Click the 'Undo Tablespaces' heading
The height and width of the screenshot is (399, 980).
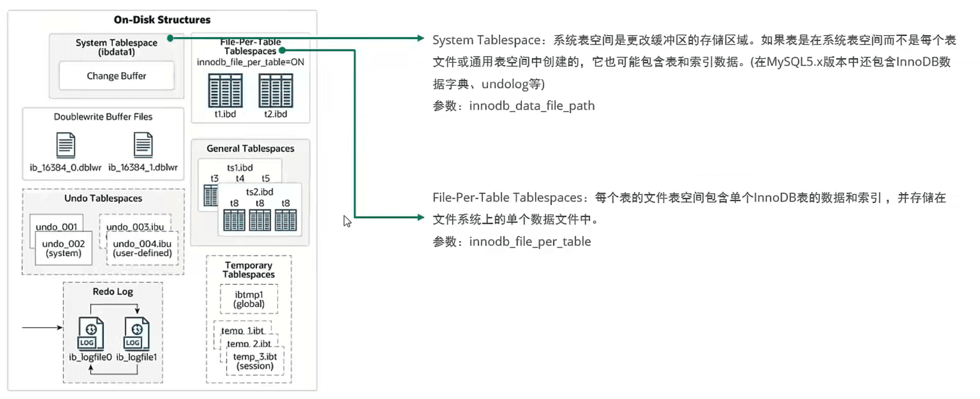103,198
